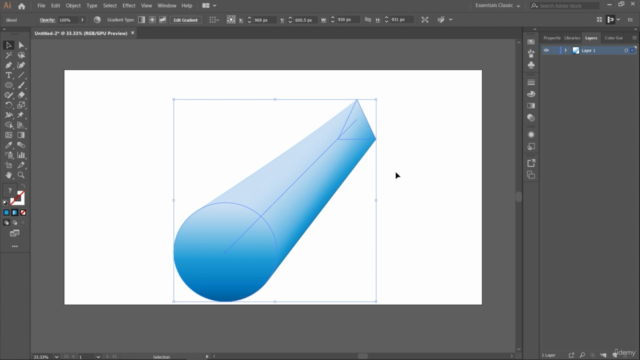Screen dimensions: 640x360
Task: Select the Width tool
Action: coord(9,115)
